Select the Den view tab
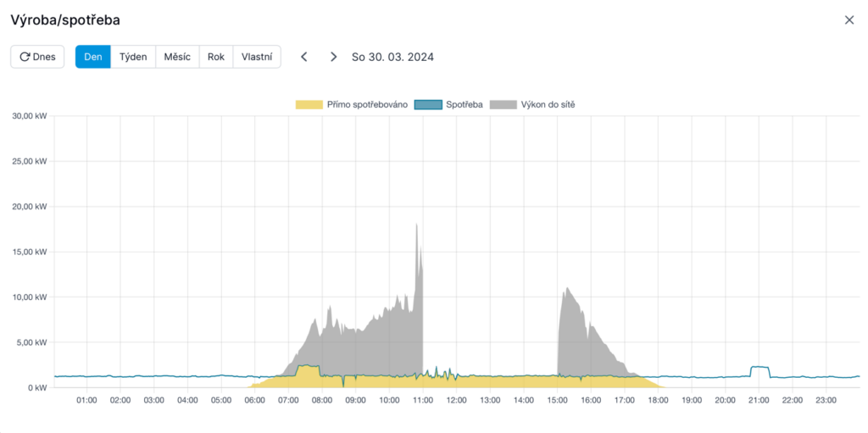 point(93,57)
